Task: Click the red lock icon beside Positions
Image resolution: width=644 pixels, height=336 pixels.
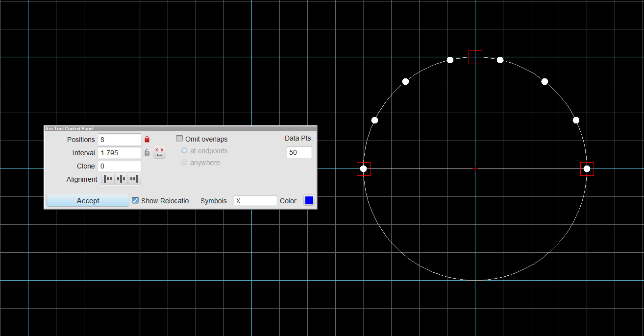Action: point(147,139)
